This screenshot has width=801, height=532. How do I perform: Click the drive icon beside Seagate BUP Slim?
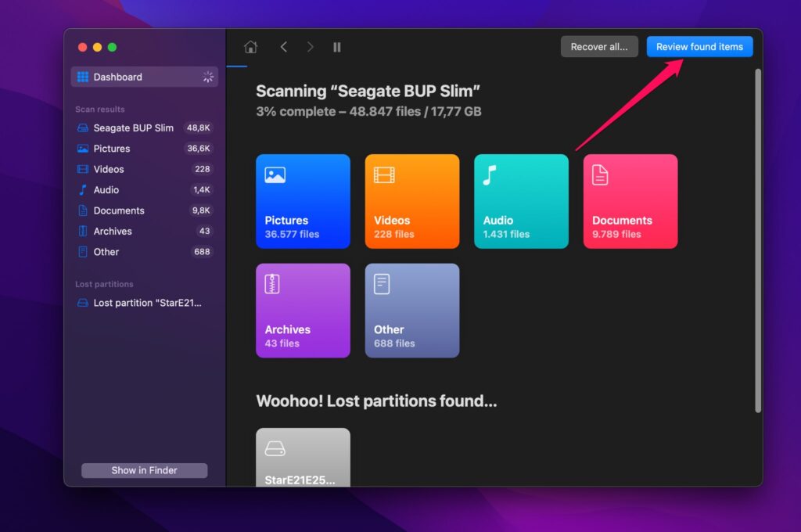click(83, 128)
